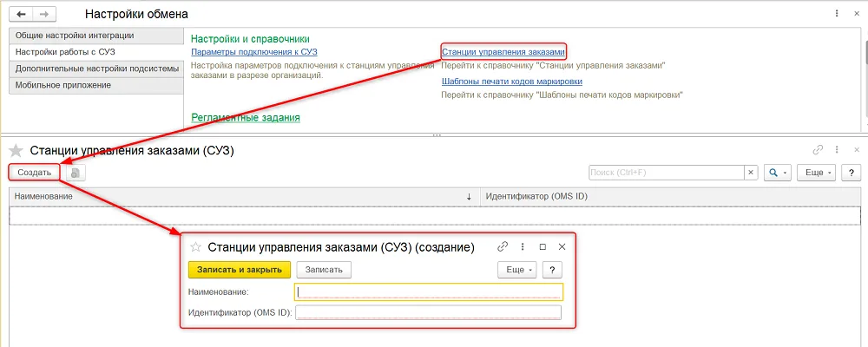Switch to Мобильное приложение tab
The height and width of the screenshot is (347, 868).
pyautogui.click(x=96, y=85)
